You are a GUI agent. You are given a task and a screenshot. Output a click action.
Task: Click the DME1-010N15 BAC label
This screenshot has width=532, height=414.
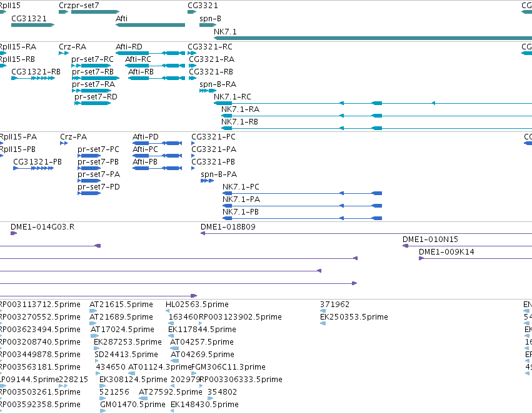point(430,240)
